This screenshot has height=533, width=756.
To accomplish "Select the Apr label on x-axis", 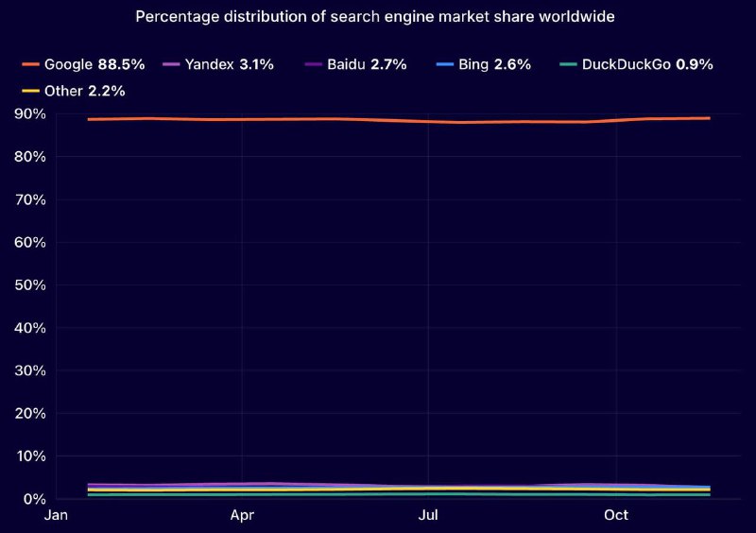I will [242, 515].
